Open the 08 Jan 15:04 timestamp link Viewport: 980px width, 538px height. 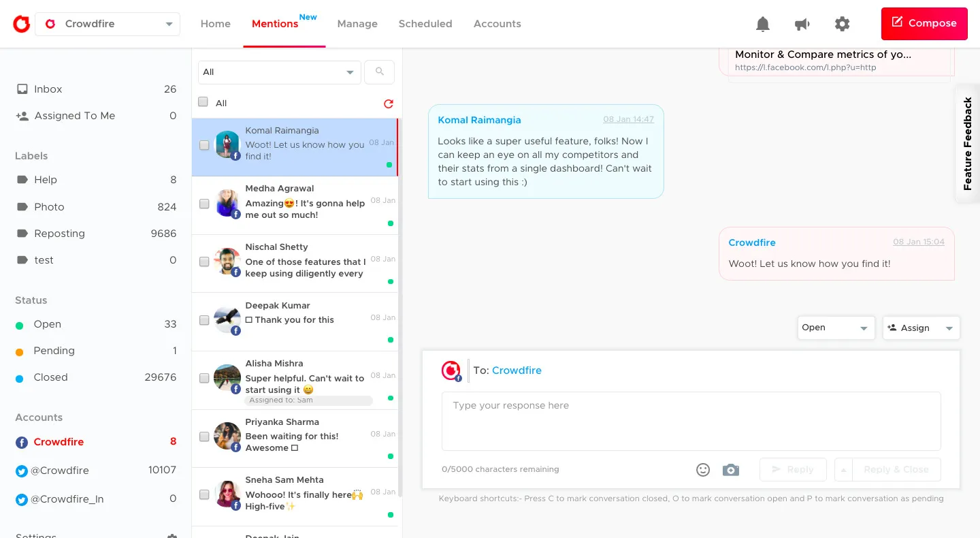coord(919,242)
